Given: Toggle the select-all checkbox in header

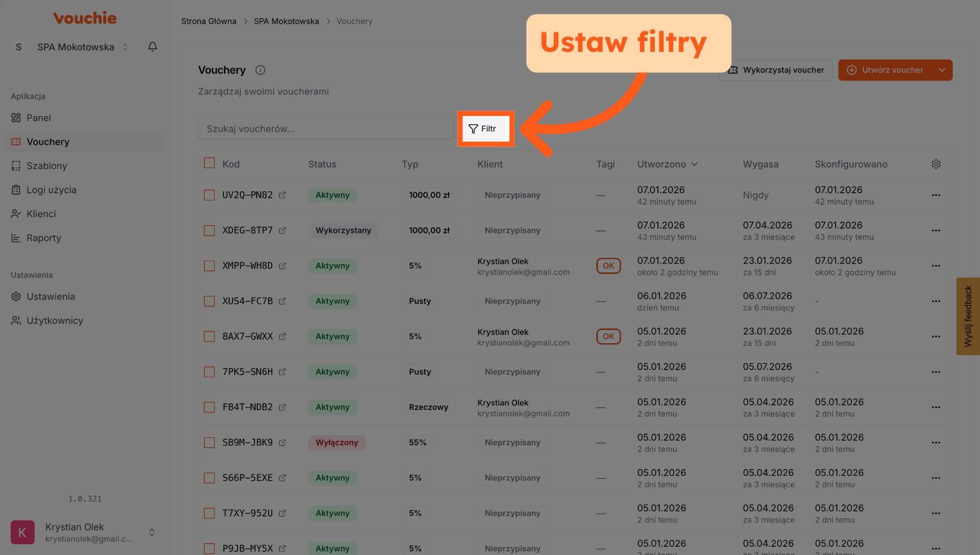Looking at the screenshot, I should pos(209,163).
